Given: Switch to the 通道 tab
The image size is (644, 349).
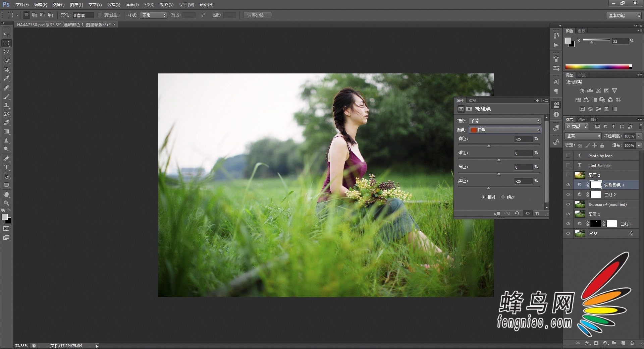Looking at the screenshot, I should point(582,119).
